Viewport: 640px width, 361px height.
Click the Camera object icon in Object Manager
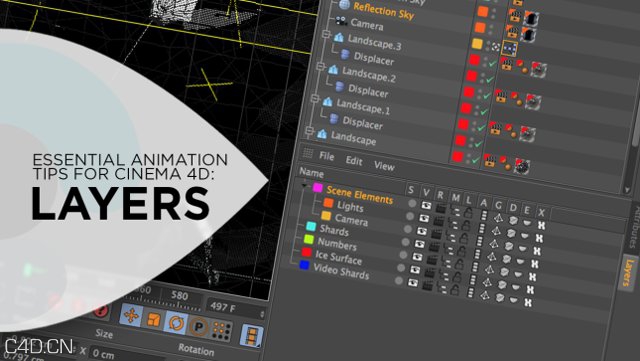[x=341, y=21]
